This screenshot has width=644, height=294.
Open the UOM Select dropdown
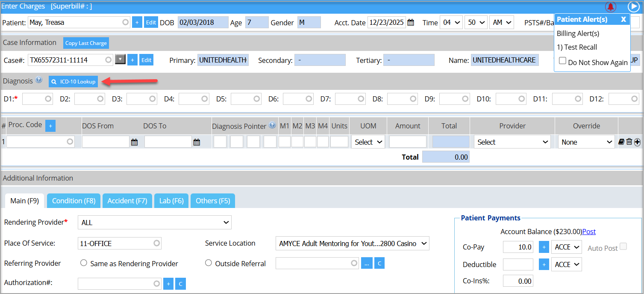point(368,142)
